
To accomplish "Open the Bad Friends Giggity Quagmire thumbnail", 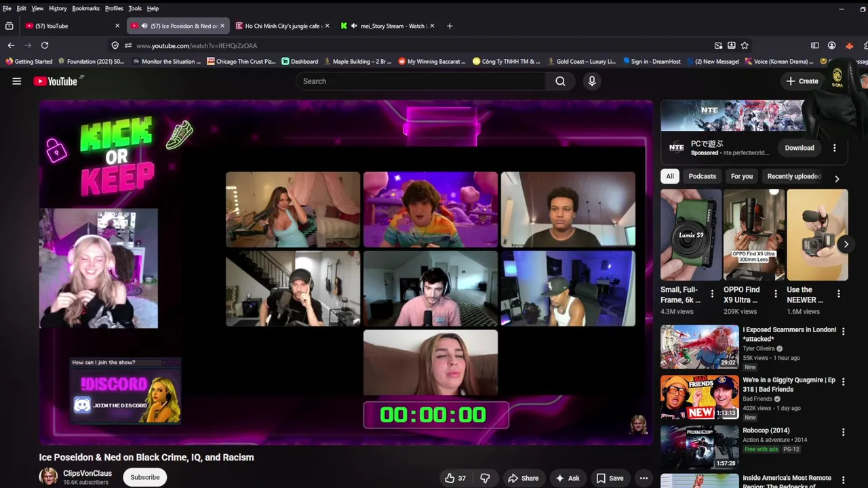I will [x=700, y=397].
